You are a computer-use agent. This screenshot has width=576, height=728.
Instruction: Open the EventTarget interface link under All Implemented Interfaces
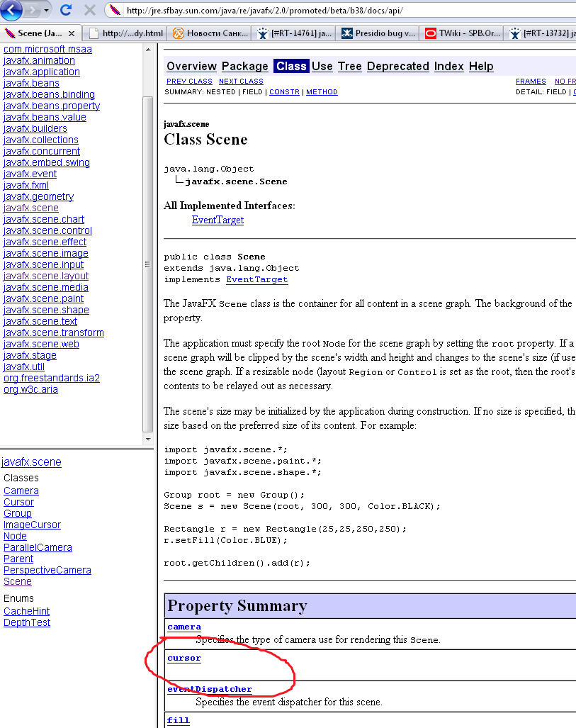[x=218, y=220]
